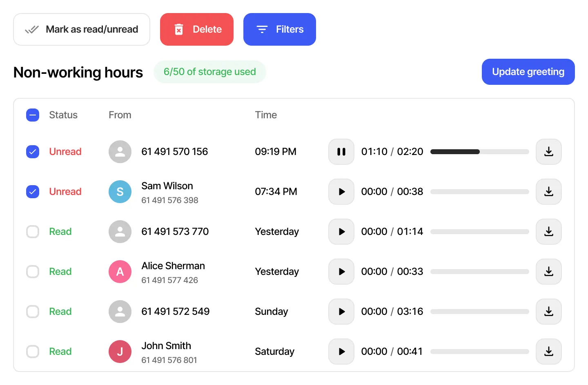Download John Smith's voicemail
The height and width of the screenshot is (385, 588).
point(549,352)
